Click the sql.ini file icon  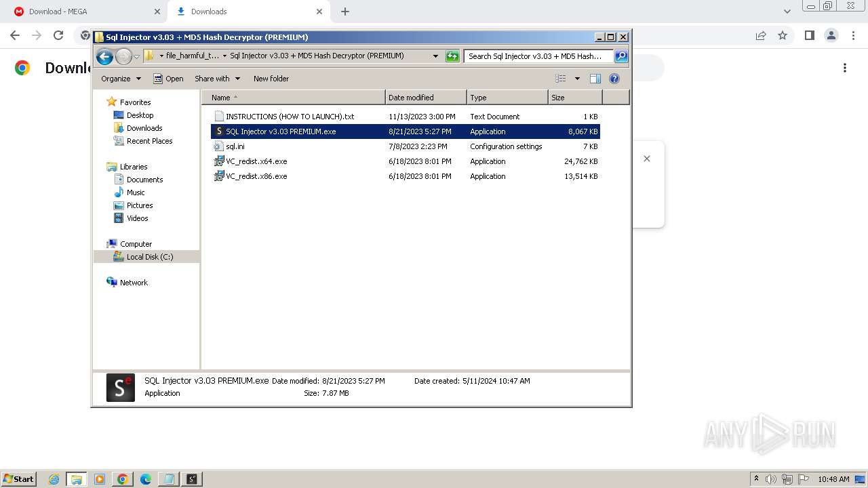pos(218,146)
